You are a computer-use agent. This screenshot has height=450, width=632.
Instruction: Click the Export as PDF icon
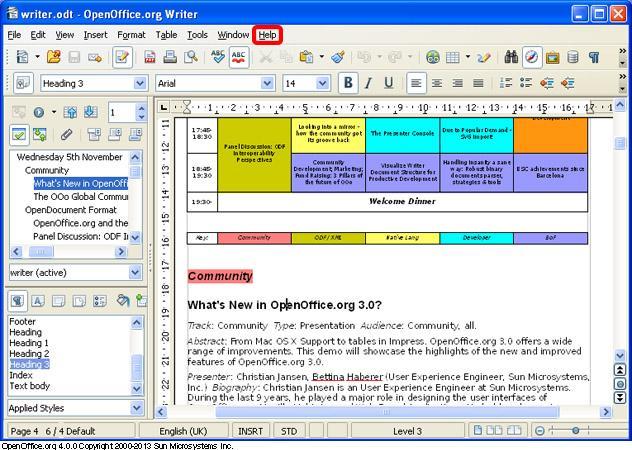click(149, 58)
